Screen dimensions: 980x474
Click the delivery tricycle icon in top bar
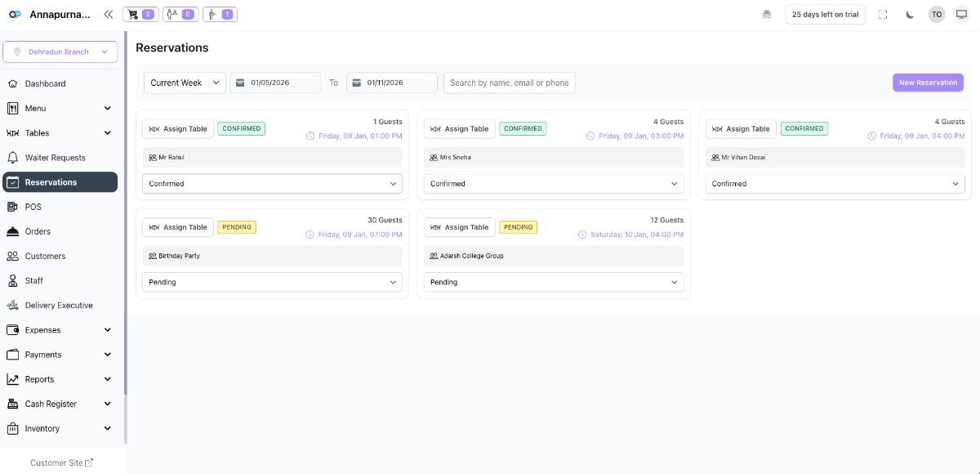click(x=766, y=14)
